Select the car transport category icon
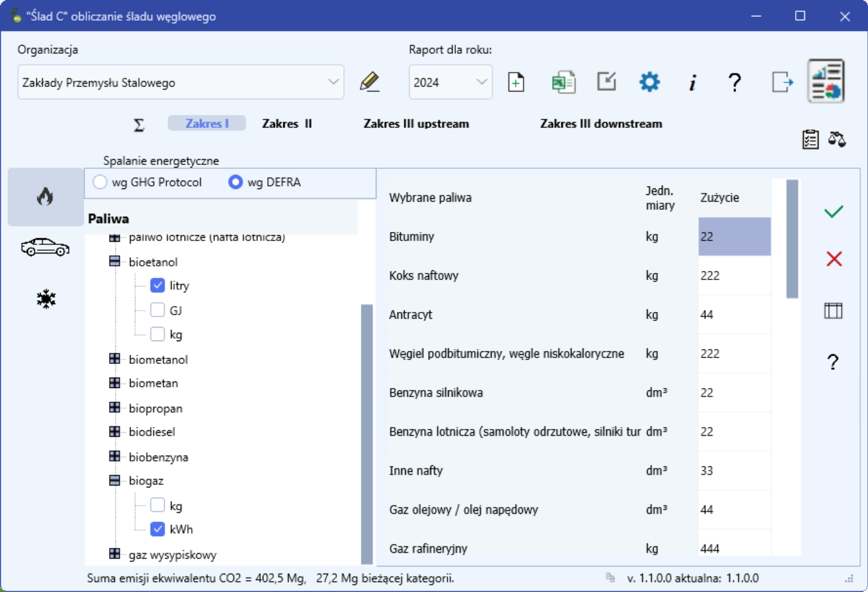 [45, 248]
